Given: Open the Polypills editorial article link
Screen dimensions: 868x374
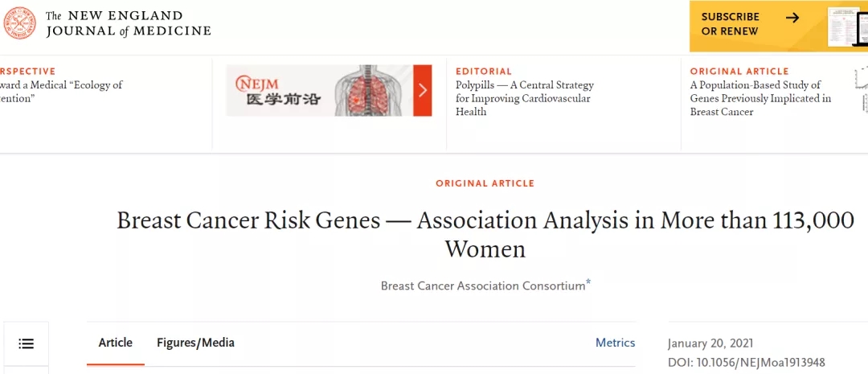Looking at the screenshot, I should click(524, 98).
